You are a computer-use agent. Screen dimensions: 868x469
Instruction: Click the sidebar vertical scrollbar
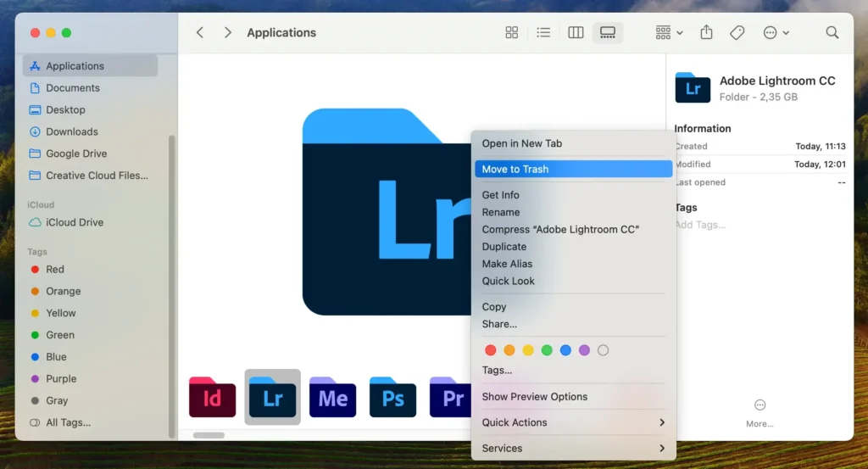point(171,286)
